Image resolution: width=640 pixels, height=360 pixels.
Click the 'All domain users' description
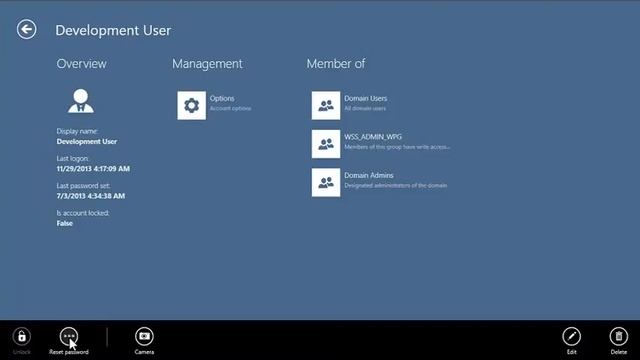pyautogui.click(x=365, y=109)
